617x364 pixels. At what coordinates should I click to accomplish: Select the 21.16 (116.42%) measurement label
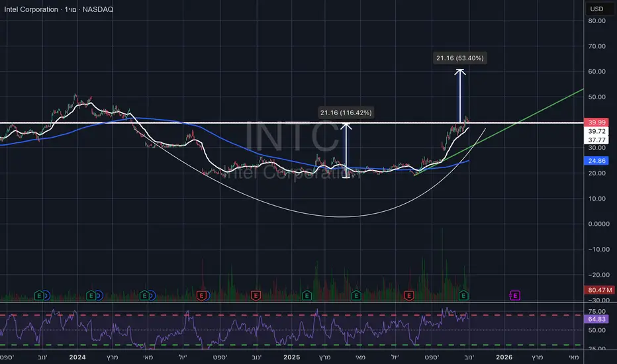(346, 113)
